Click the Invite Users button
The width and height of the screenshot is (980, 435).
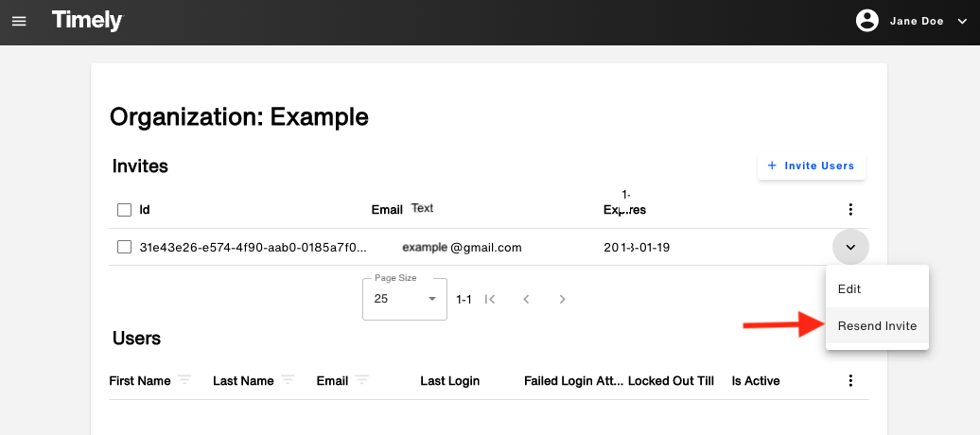tap(812, 165)
